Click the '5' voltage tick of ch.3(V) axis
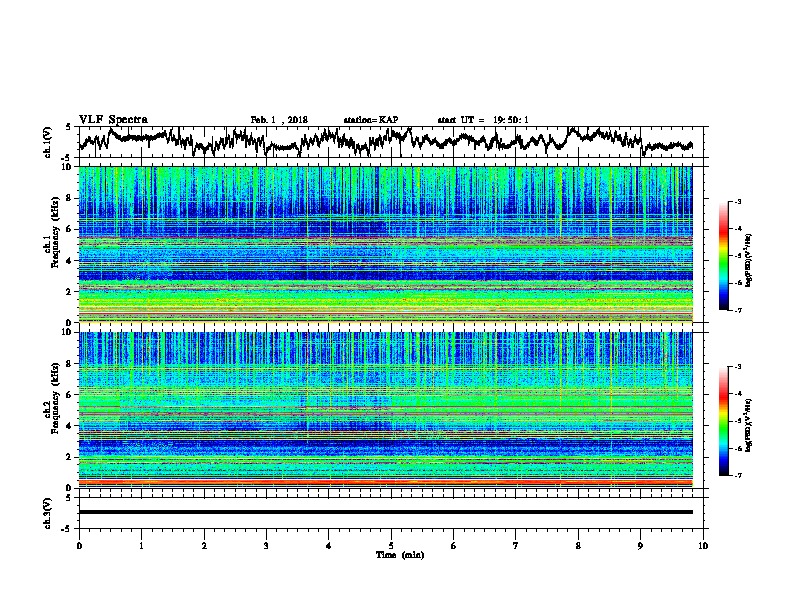Image resolution: width=792 pixels, height=612 pixels. [69, 498]
